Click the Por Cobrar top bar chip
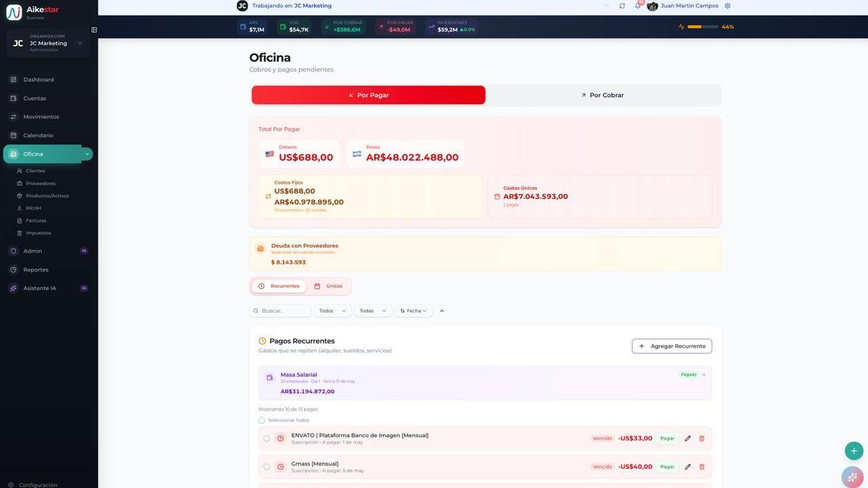The height and width of the screenshot is (488, 868). point(343,27)
